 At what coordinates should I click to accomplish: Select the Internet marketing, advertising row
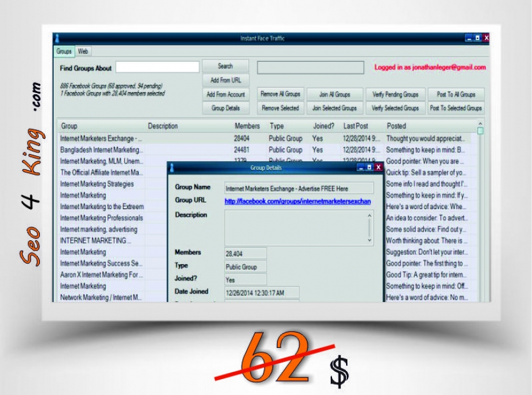click(x=98, y=229)
